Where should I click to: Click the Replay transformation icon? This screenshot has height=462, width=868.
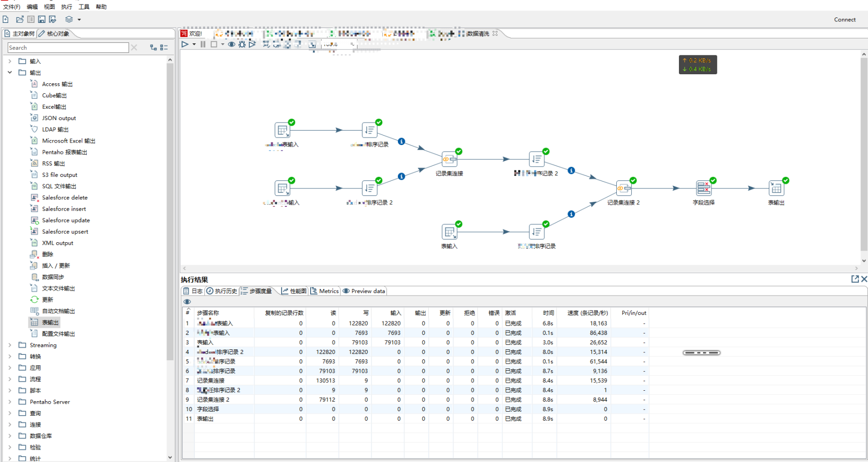pyautogui.click(x=252, y=44)
